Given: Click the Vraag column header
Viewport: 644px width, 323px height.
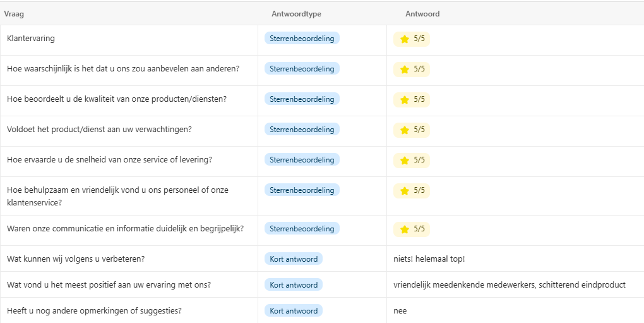Looking at the screenshot, I should [x=14, y=14].
